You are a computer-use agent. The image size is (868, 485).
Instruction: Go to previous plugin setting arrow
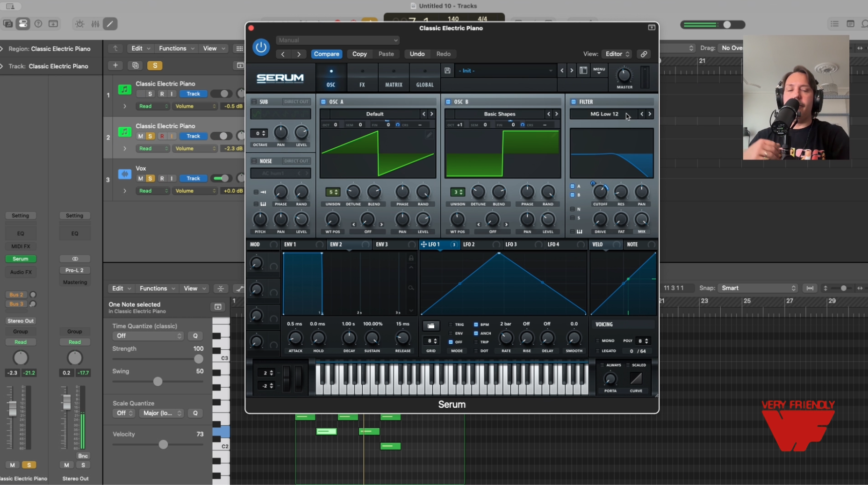[283, 54]
